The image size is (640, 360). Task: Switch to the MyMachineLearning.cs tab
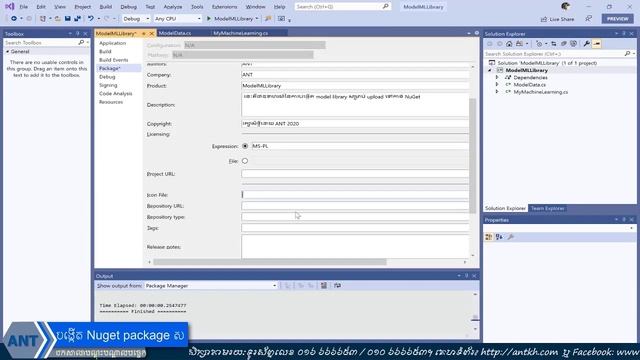tap(241, 33)
